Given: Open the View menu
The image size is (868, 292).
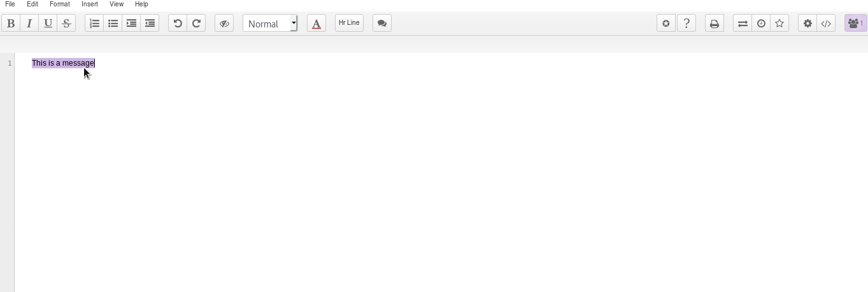Looking at the screenshot, I should pos(117,4).
